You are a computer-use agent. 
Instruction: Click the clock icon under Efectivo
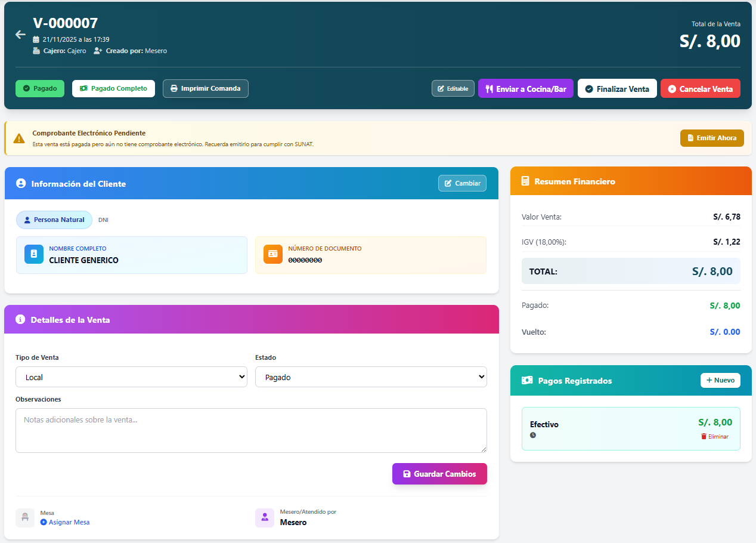tap(533, 435)
